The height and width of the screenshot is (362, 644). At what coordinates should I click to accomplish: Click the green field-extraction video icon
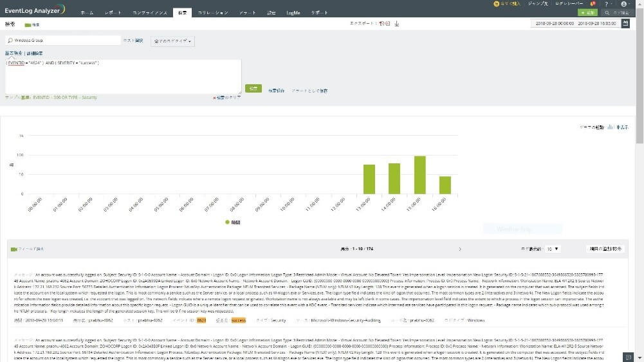click(14, 249)
